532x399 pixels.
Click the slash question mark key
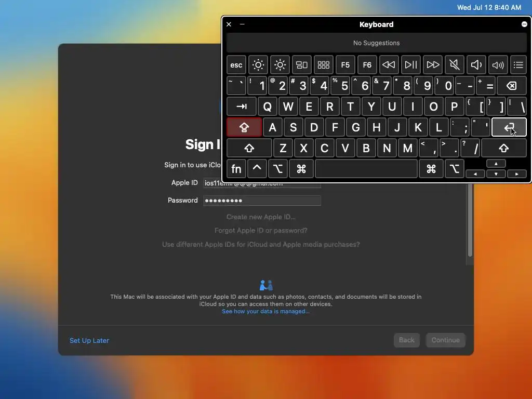pos(470,148)
